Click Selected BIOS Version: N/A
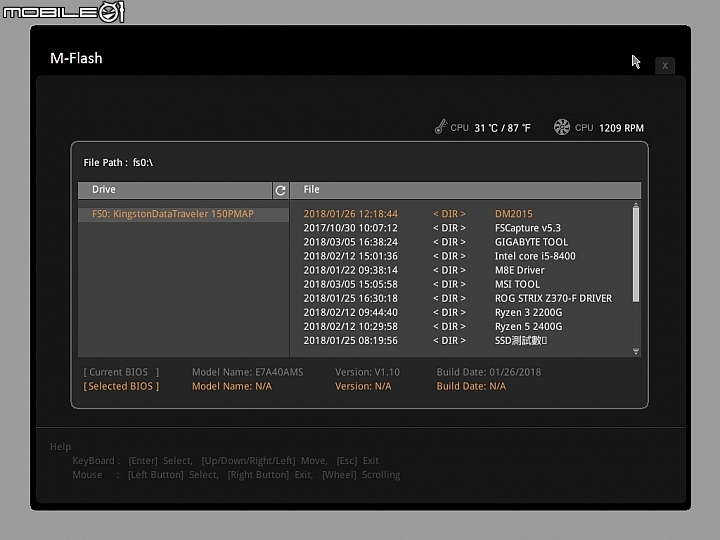Screen dimensions: 720x540 (363, 387)
